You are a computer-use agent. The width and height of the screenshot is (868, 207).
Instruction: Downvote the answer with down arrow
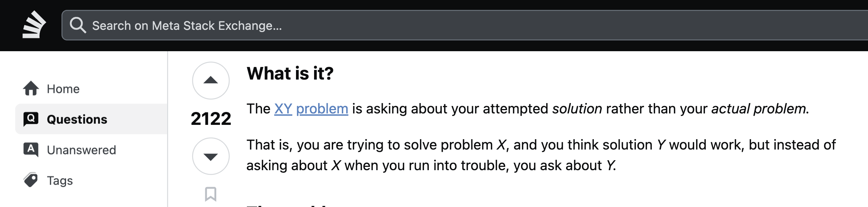click(x=211, y=156)
